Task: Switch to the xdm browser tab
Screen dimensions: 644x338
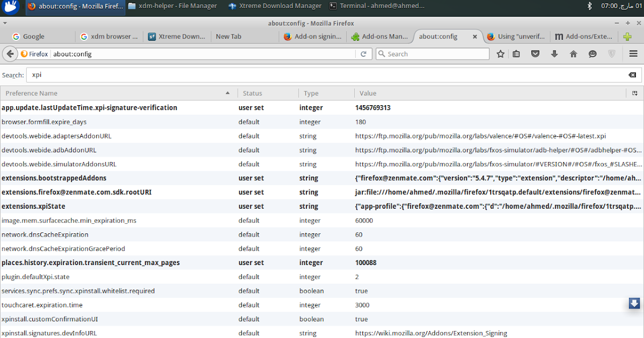Action: (109, 36)
